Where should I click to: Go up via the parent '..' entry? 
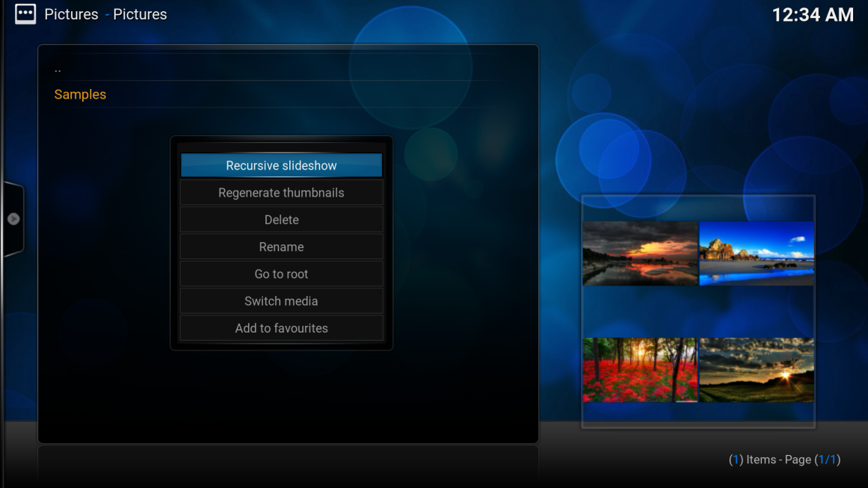288,69
